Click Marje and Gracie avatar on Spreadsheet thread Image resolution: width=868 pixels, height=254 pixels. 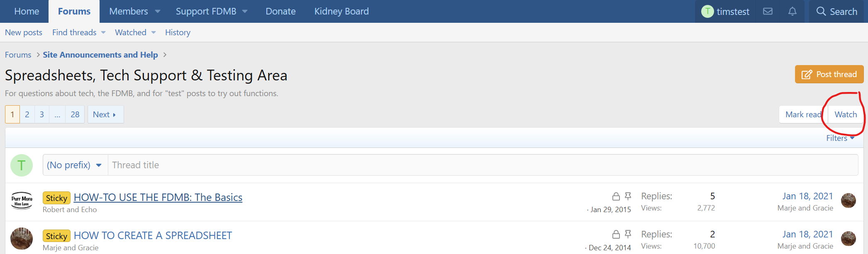(x=22, y=239)
